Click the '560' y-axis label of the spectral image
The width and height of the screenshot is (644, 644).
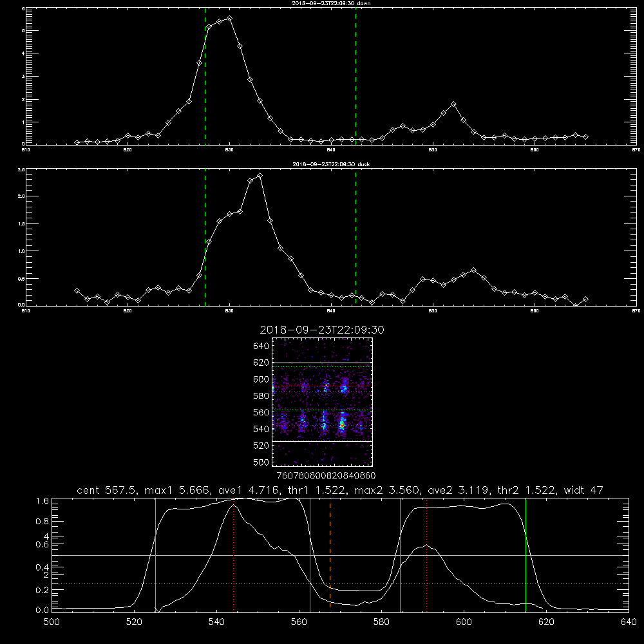pos(261,412)
